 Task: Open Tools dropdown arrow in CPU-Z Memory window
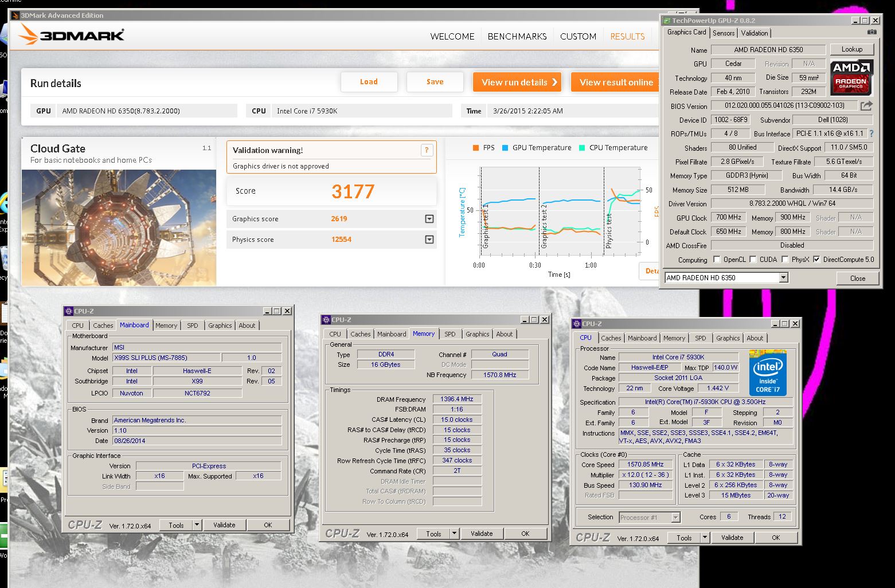pos(454,534)
